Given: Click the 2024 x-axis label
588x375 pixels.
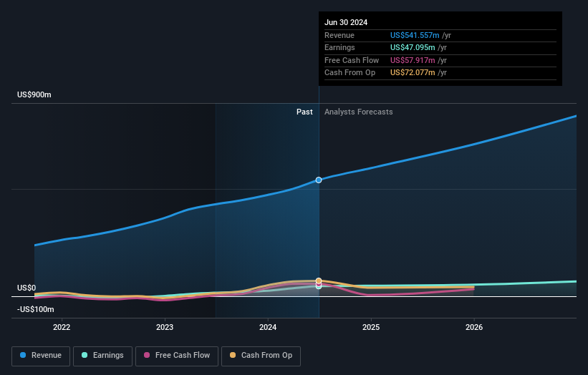Looking at the screenshot, I should pos(268,328).
